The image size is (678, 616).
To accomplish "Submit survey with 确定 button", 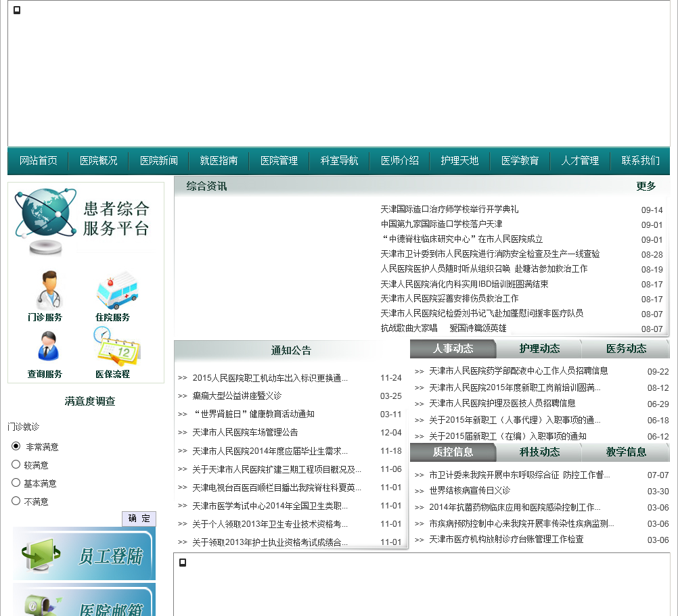I will tap(139, 519).
